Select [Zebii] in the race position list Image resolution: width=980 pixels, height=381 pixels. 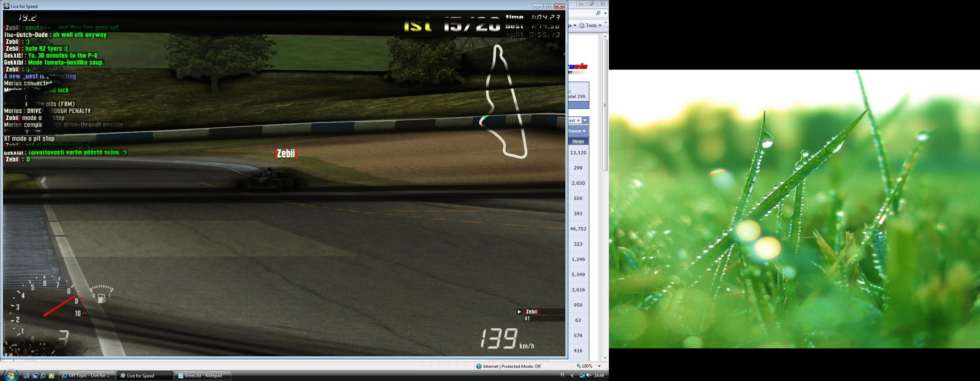(531, 312)
